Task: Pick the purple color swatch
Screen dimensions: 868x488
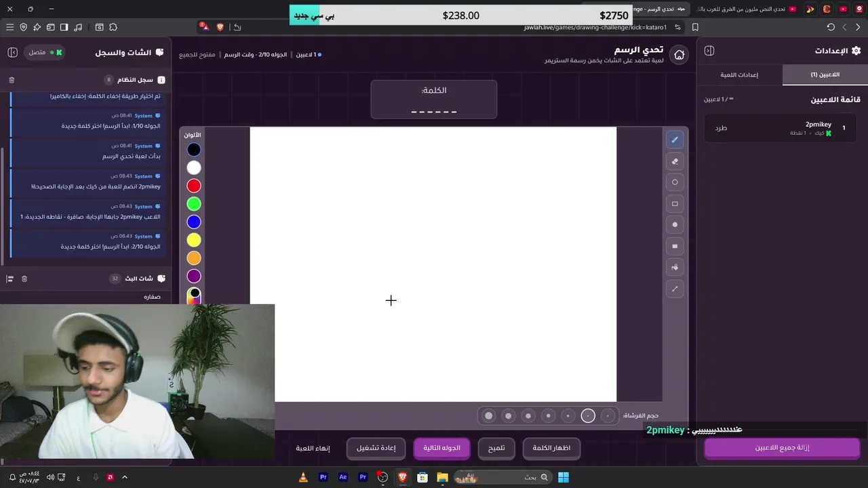Action: pyautogui.click(x=194, y=276)
